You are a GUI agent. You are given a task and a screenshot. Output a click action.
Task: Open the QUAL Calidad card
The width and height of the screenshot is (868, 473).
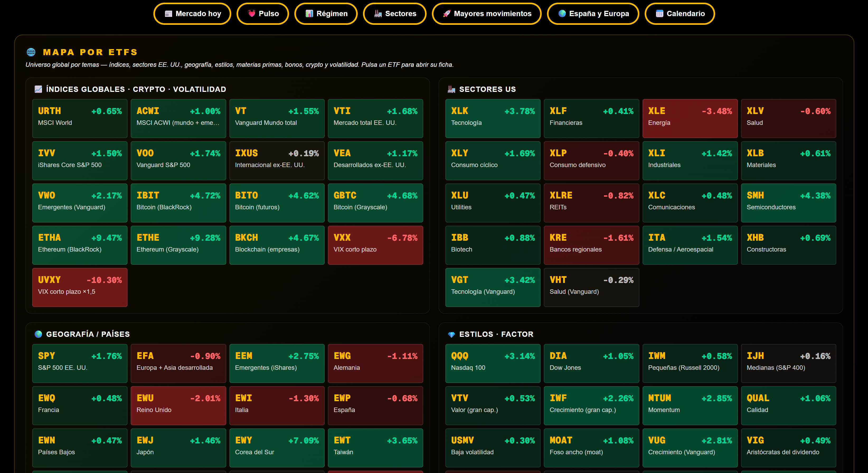[x=789, y=406]
